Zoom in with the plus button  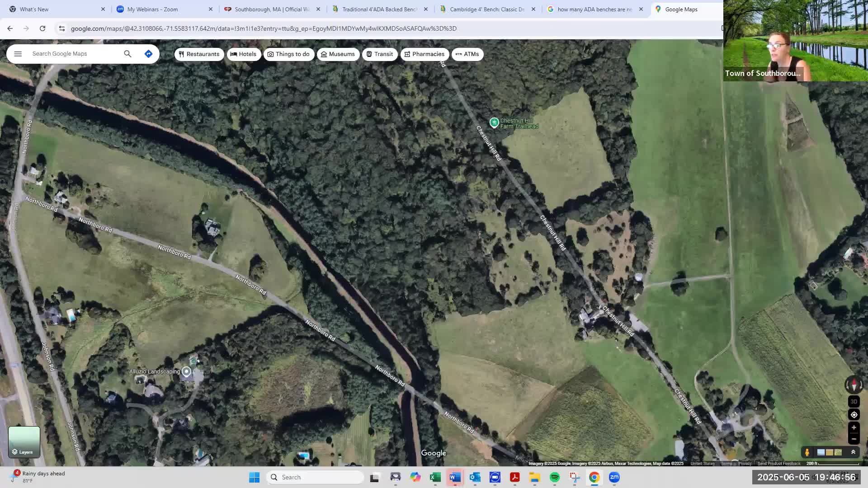pyautogui.click(x=854, y=427)
